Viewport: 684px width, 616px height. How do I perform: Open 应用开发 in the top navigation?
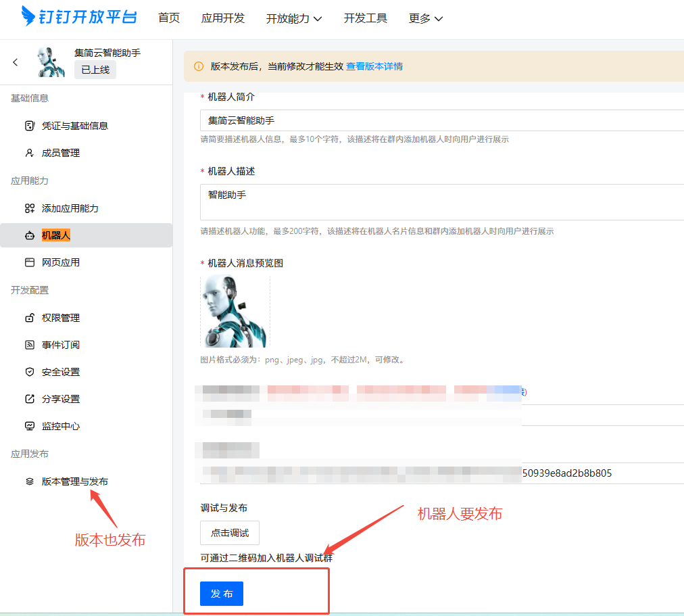[223, 18]
